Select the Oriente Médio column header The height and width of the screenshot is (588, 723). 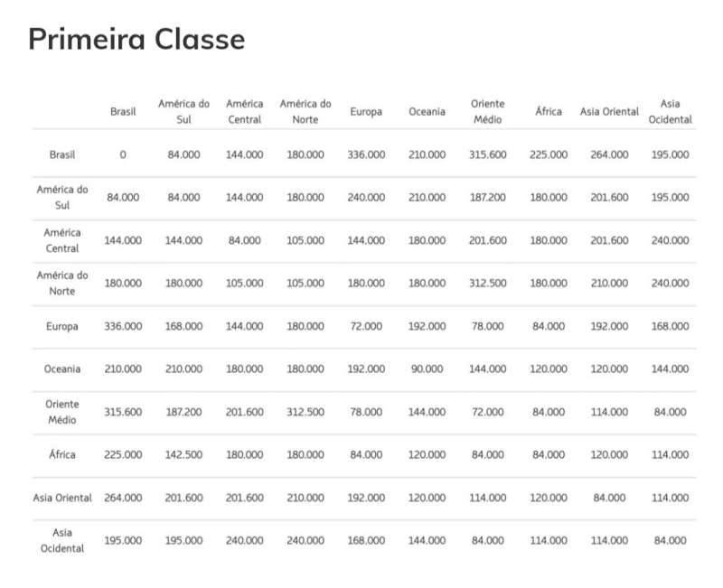488,112
